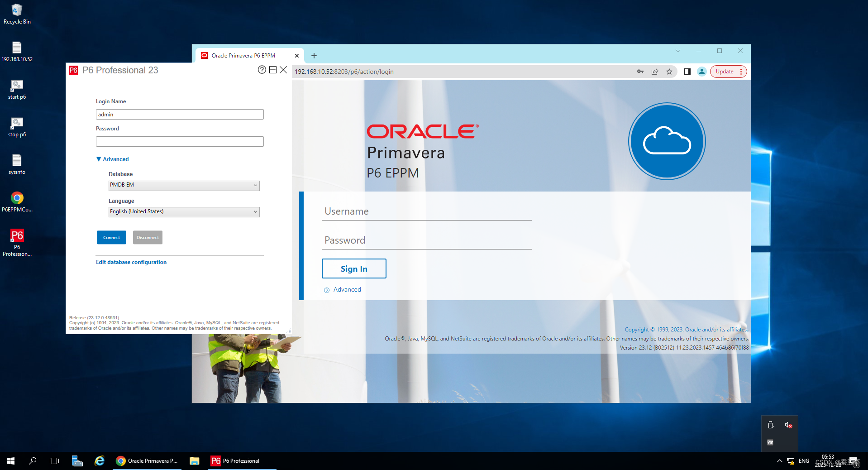Open Chrome tab search chevron
Viewport: 868px width, 470px height.
click(678, 51)
